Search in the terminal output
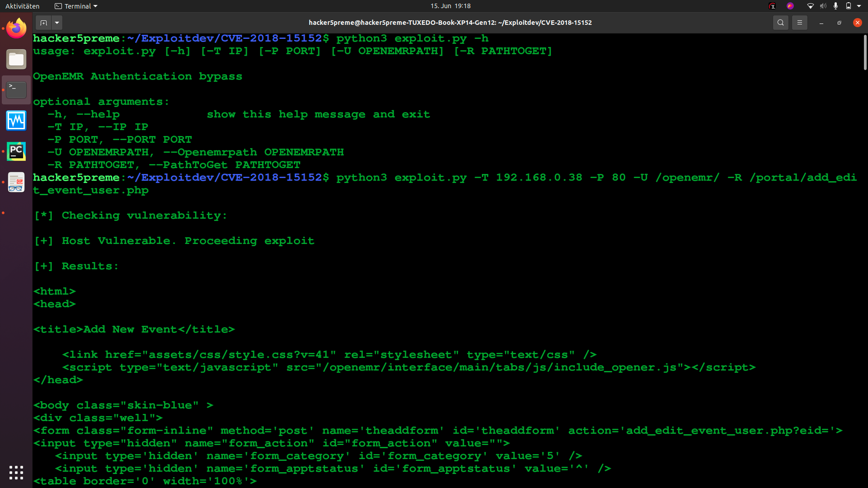The image size is (868, 488). [780, 23]
